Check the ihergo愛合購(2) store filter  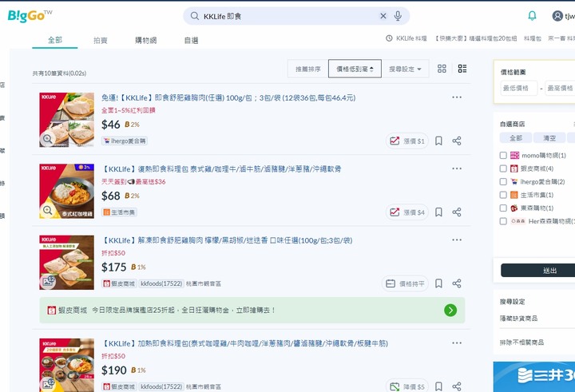(x=503, y=182)
